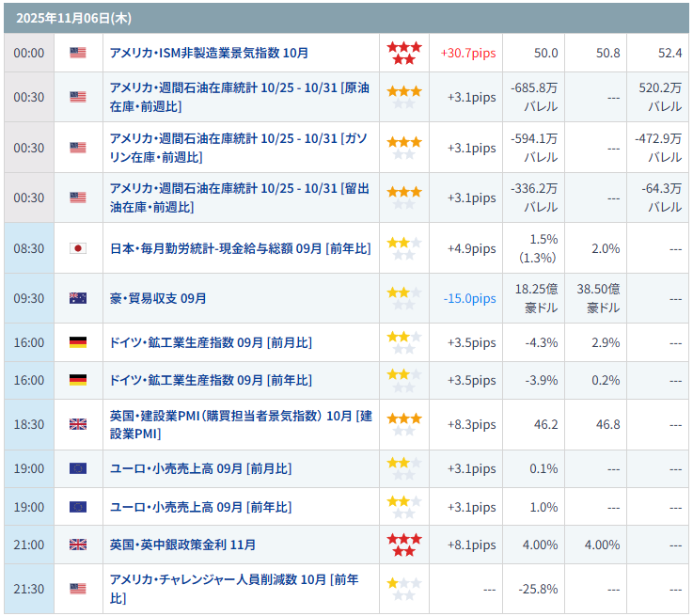Image resolution: width=693 pixels, height=616 pixels.
Task: Click UK flag beside 英中銀政策金利
Action: click(78, 545)
